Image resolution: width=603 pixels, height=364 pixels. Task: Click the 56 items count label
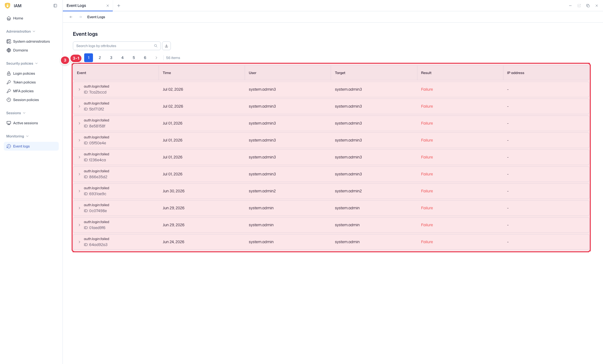[x=173, y=58]
